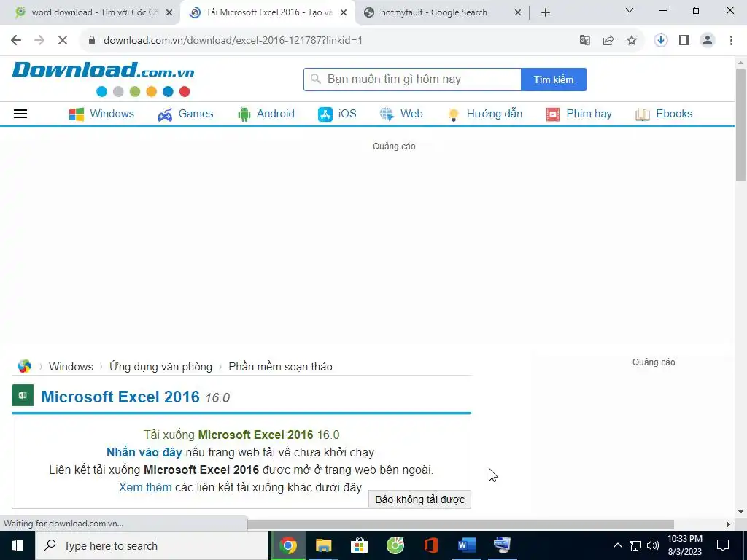Open the Download.com.vn logo homepage

(103, 79)
